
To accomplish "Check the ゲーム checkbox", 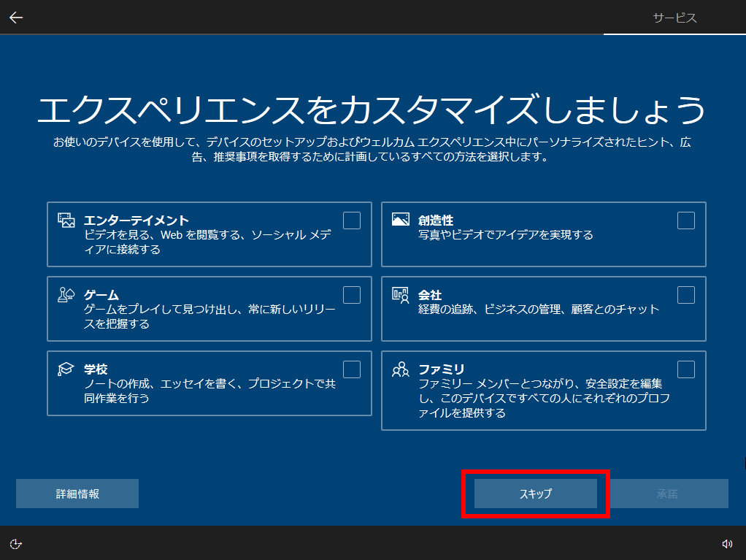I will point(352,295).
